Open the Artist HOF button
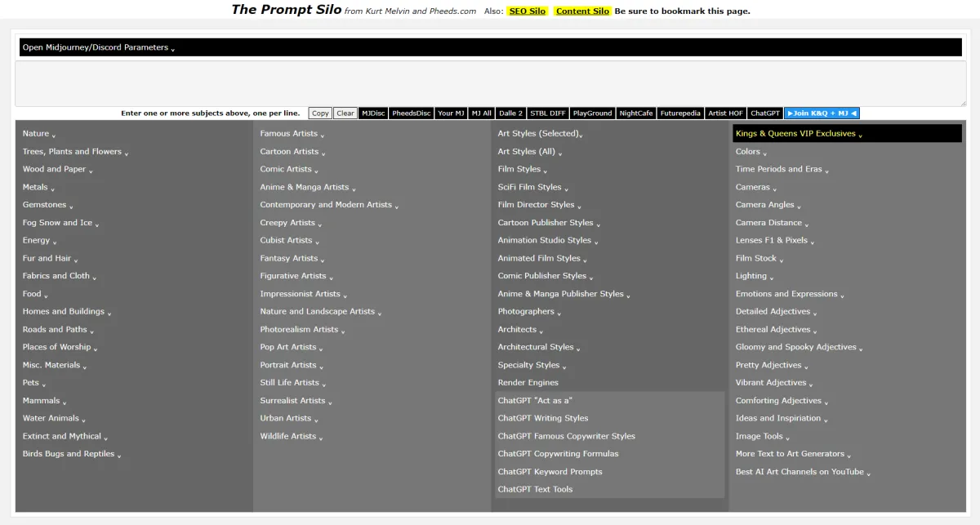 pos(725,113)
